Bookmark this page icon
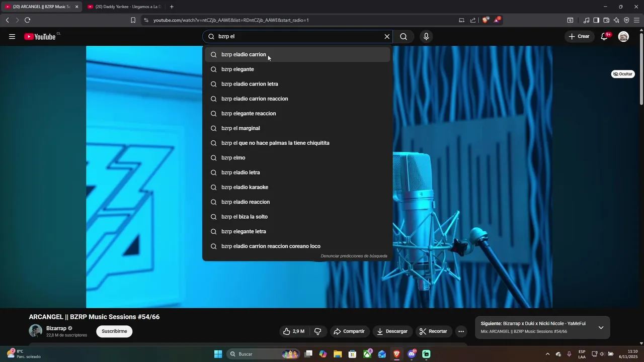The image size is (644, 362). (x=133, y=20)
